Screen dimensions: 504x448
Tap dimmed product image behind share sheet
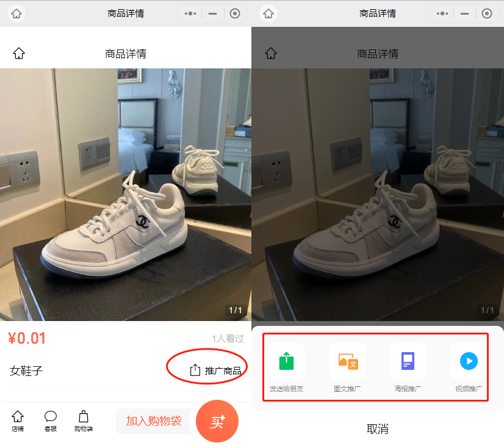coord(378,194)
